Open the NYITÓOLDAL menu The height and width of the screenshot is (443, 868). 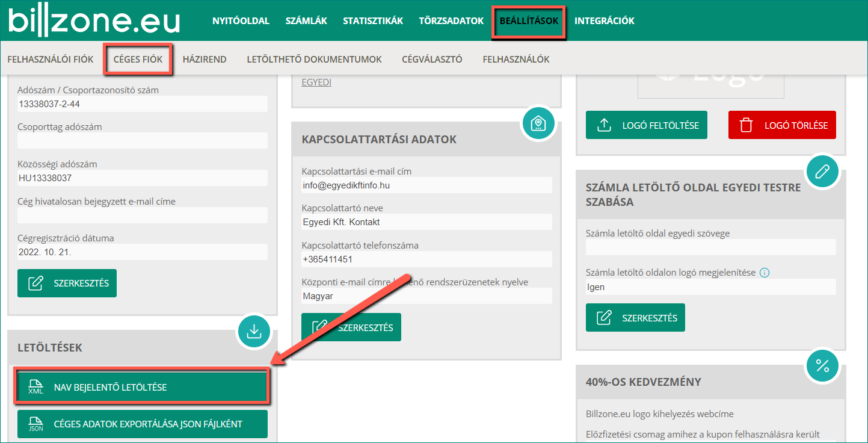coord(241,21)
